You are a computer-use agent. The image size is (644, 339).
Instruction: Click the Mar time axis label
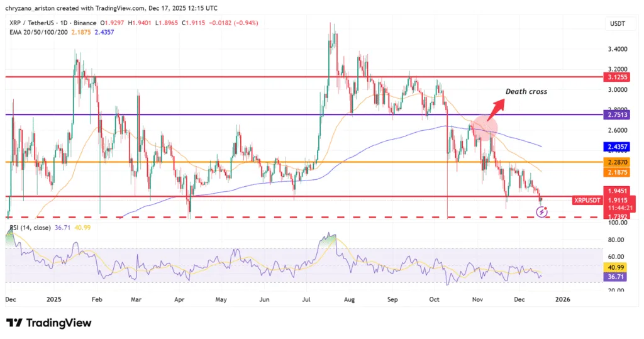(136, 299)
